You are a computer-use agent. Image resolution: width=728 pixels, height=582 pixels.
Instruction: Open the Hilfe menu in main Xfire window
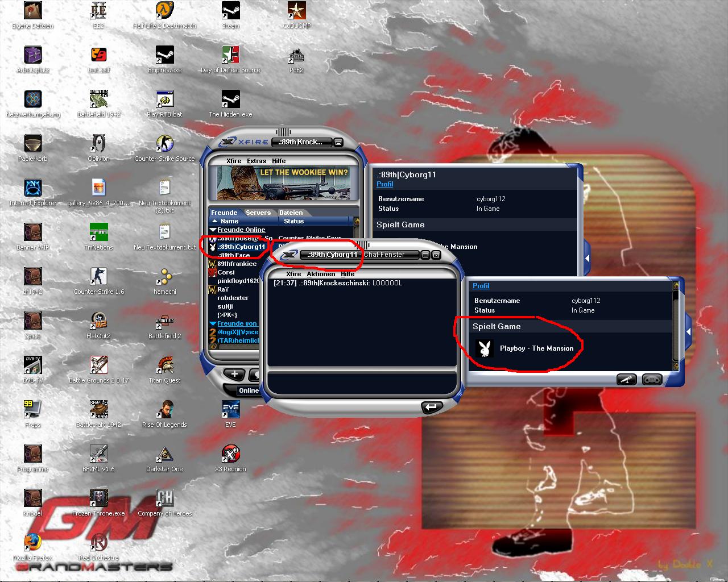[279, 161]
